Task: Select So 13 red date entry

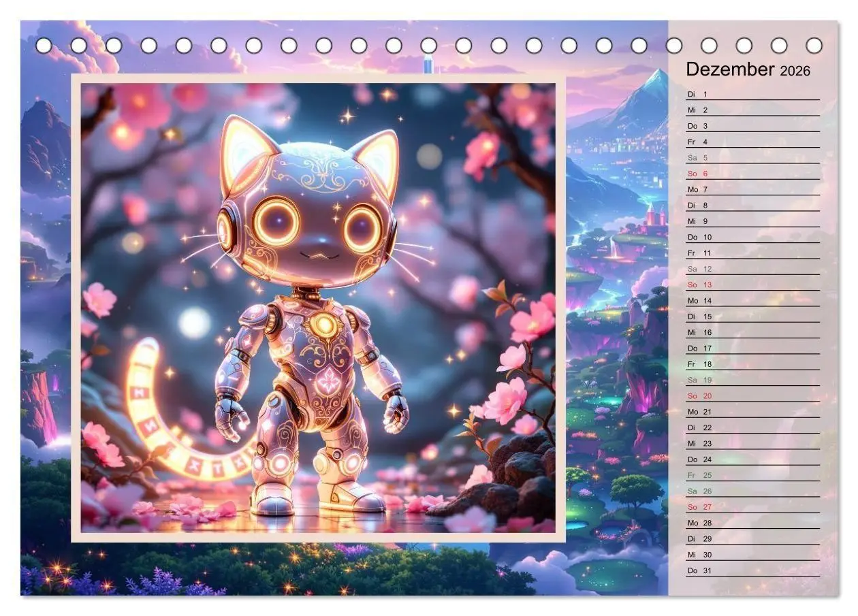Action: pyautogui.click(x=752, y=285)
